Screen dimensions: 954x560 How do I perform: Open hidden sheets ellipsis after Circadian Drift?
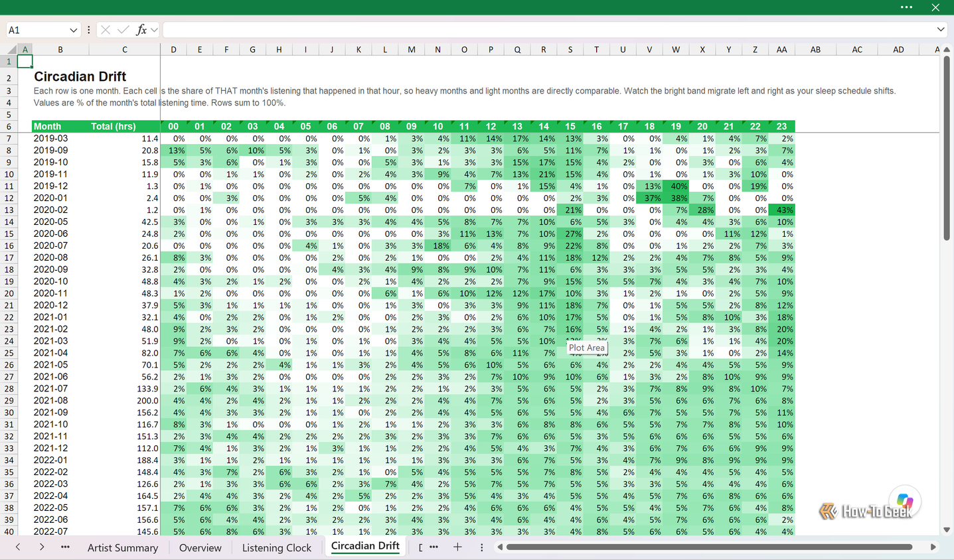(x=434, y=547)
